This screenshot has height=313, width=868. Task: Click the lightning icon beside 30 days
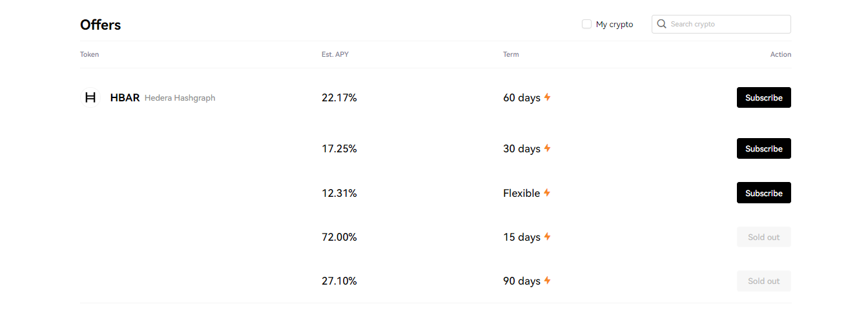pos(547,148)
